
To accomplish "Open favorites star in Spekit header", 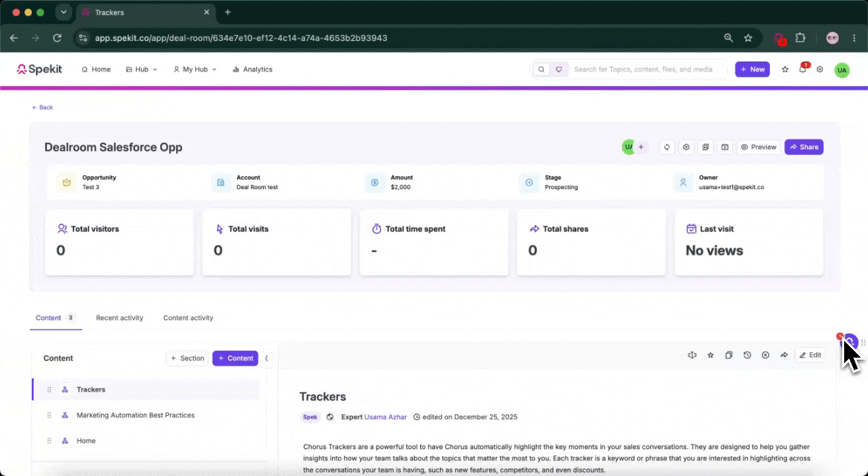I will [785, 69].
